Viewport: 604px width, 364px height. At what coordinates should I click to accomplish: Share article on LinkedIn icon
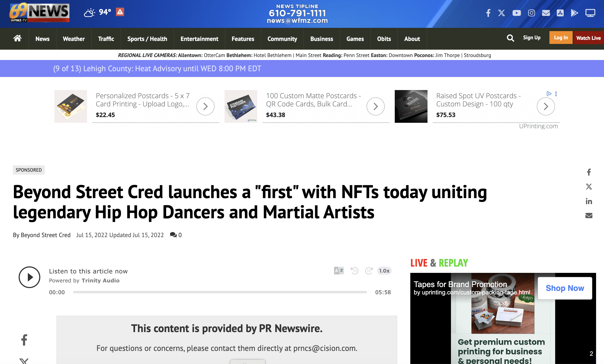click(x=589, y=201)
